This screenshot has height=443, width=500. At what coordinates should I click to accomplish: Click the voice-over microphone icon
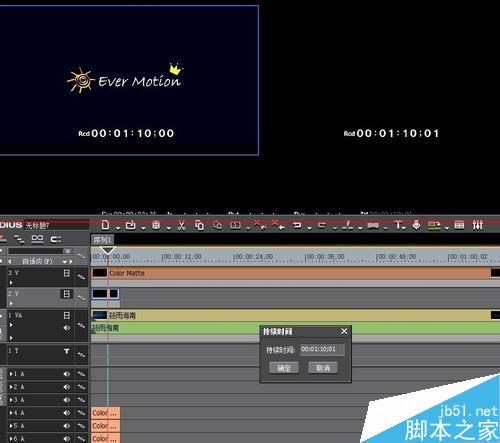tap(416, 225)
